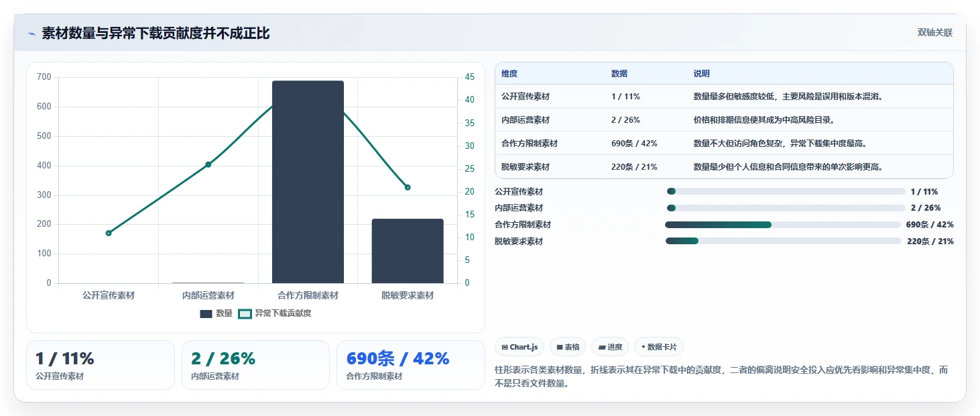
Task: Click the 维度 column header
Action: [x=509, y=74]
